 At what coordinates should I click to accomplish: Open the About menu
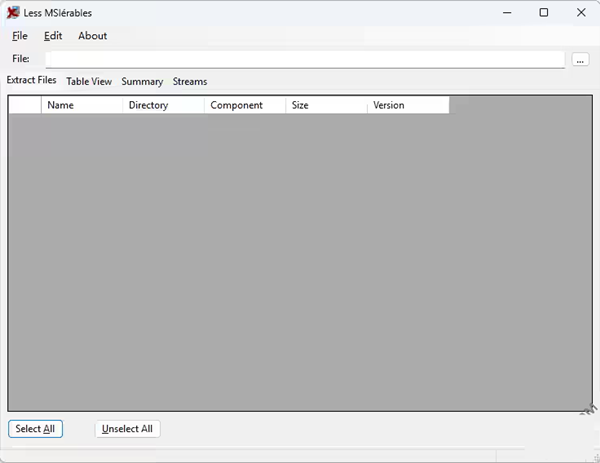(93, 36)
